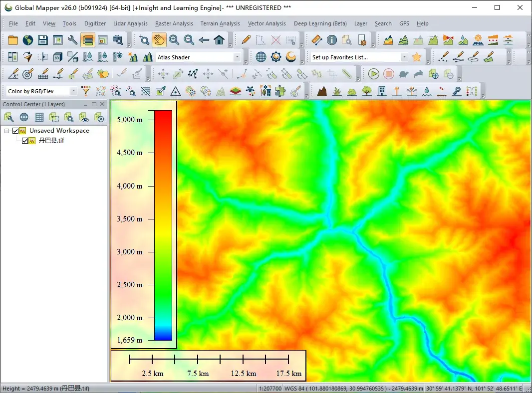The height and width of the screenshot is (393, 532).
Task: Select the Measure tool ruler icon
Action: tap(316, 40)
